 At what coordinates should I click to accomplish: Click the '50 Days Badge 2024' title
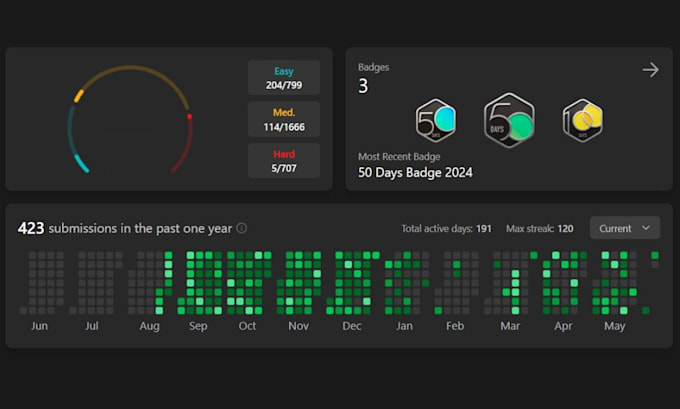(415, 173)
